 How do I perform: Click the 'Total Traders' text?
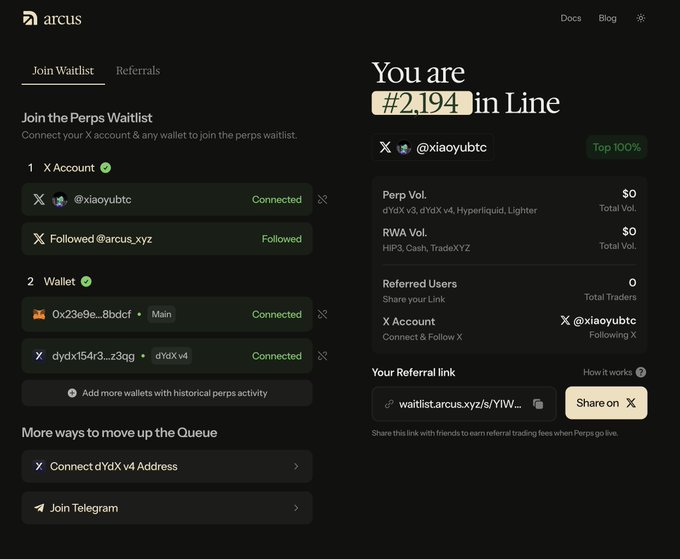(610, 297)
